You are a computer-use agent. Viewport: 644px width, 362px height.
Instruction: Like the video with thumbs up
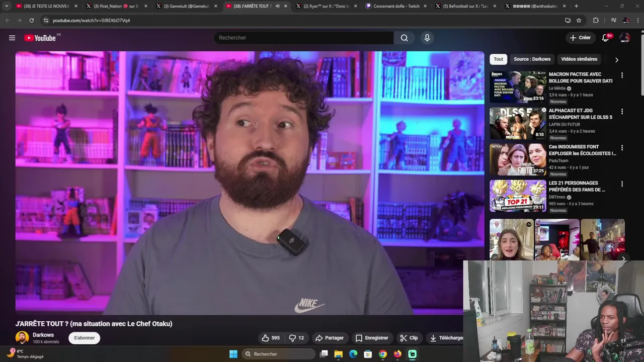(x=271, y=338)
